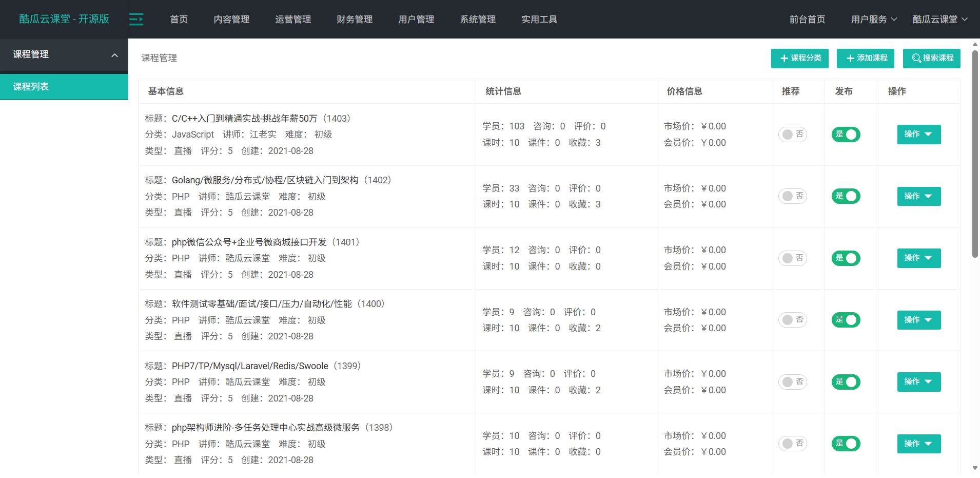Select 课程列表 in the sidebar

(31, 86)
